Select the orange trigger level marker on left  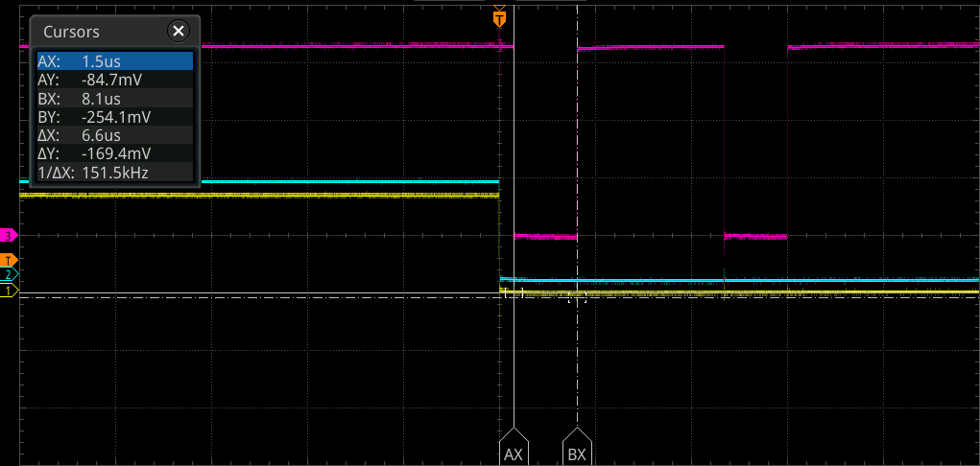click(10, 260)
